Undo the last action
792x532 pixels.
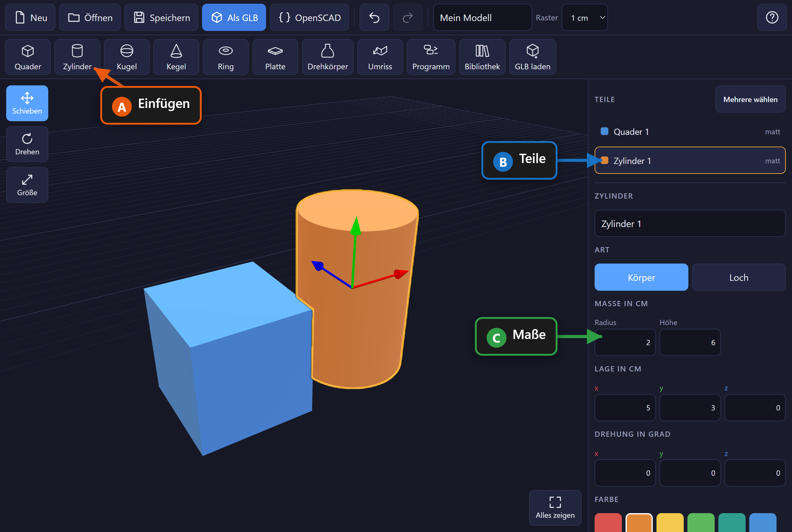[x=374, y=17]
